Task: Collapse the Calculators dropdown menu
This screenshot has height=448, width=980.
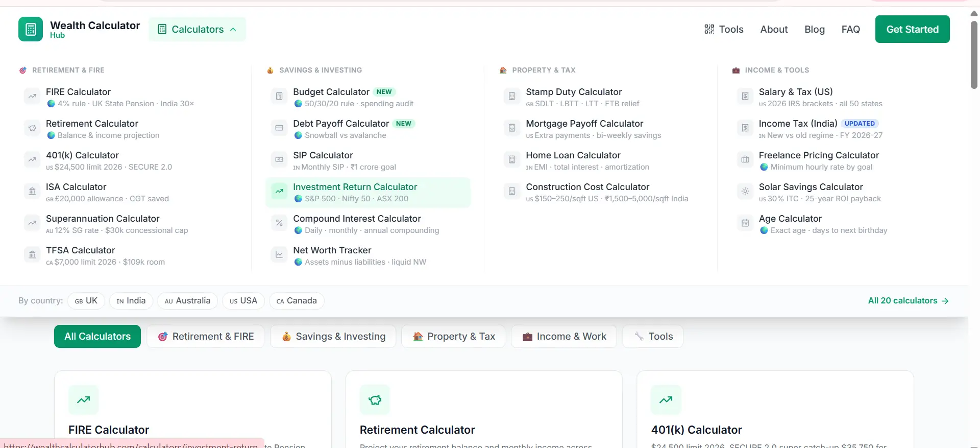Action: [x=197, y=29]
